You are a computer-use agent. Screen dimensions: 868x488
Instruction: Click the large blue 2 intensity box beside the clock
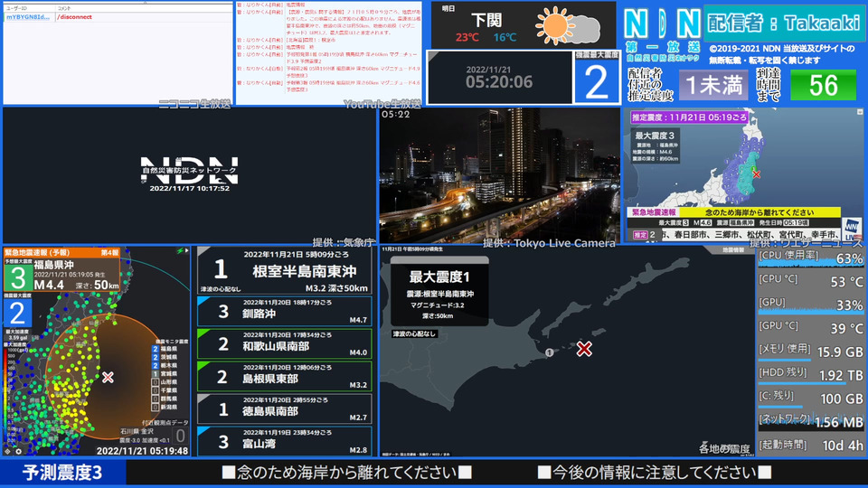pyautogui.click(x=596, y=81)
